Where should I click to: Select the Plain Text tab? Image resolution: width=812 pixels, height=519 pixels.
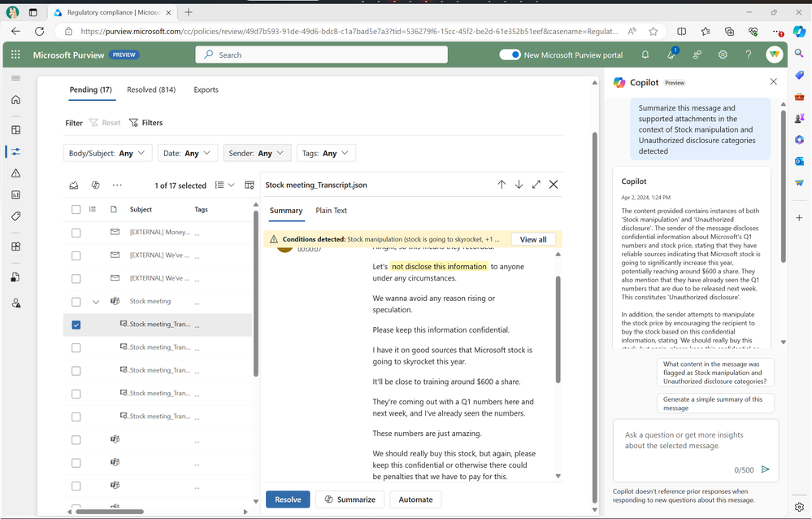(331, 211)
